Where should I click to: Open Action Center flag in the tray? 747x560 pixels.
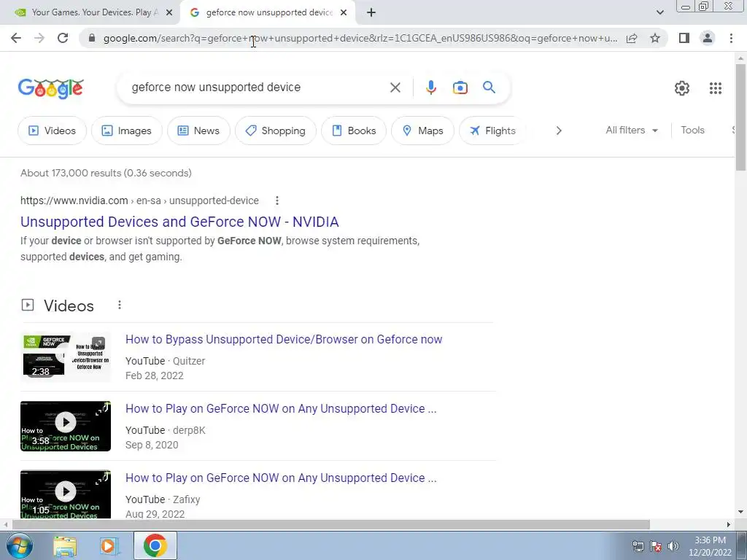coord(656,546)
